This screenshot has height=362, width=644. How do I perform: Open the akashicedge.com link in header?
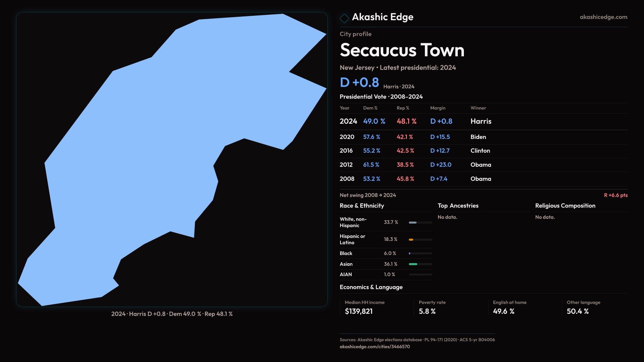tap(603, 17)
